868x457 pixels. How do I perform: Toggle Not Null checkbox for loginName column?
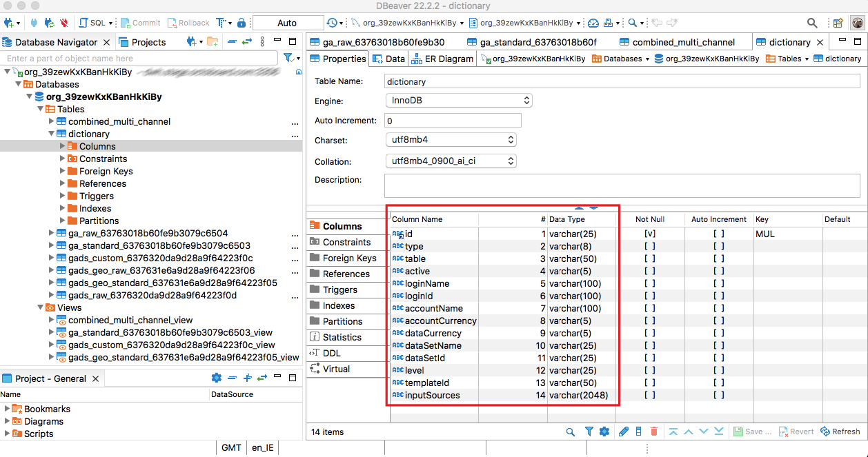[x=649, y=283]
